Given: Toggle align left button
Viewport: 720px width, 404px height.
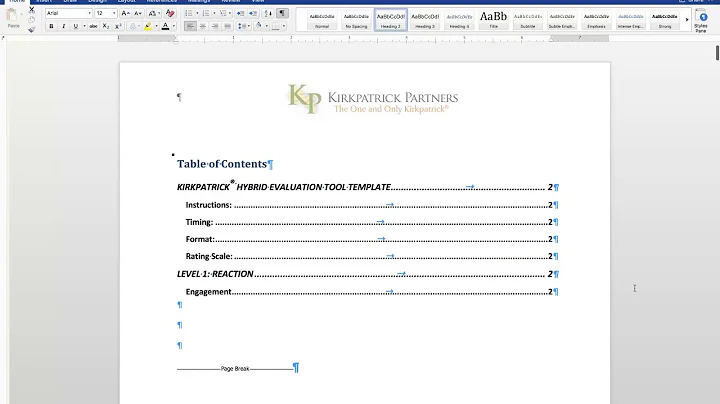Looking at the screenshot, I should [x=190, y=26].
